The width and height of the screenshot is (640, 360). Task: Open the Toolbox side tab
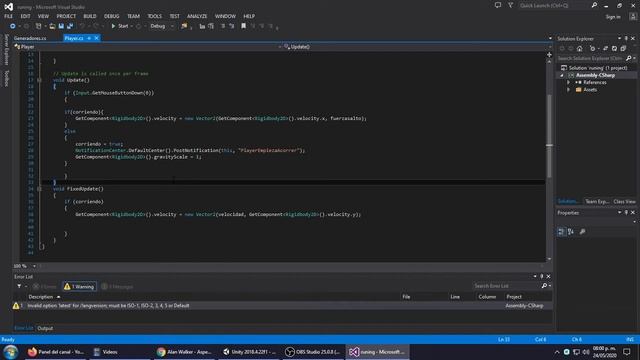(x=6, y=78)
